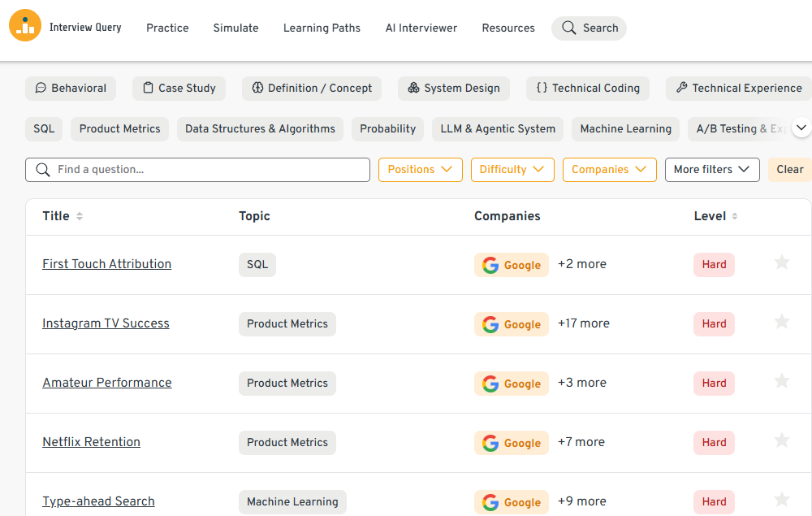812x516 pixels.
Task: Star the First Touch Attribution question
Action: [781, 262]
